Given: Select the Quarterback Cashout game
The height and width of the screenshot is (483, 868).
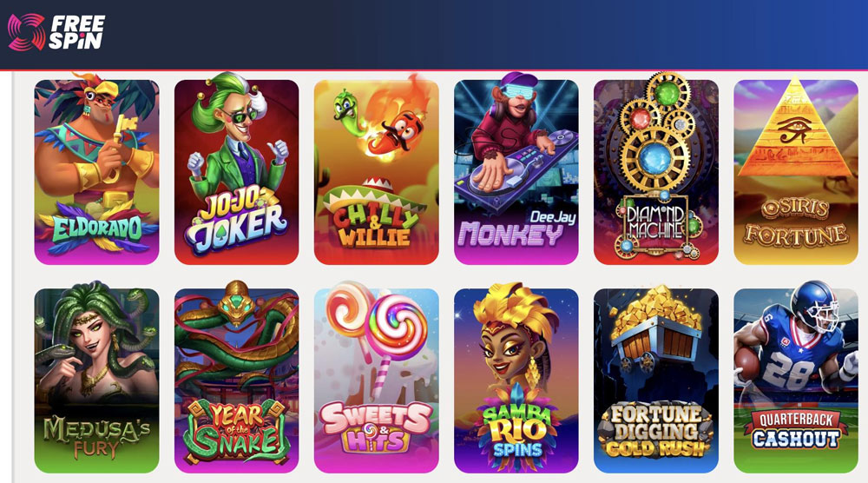Looking at the screenshot, I should [796, 380].
